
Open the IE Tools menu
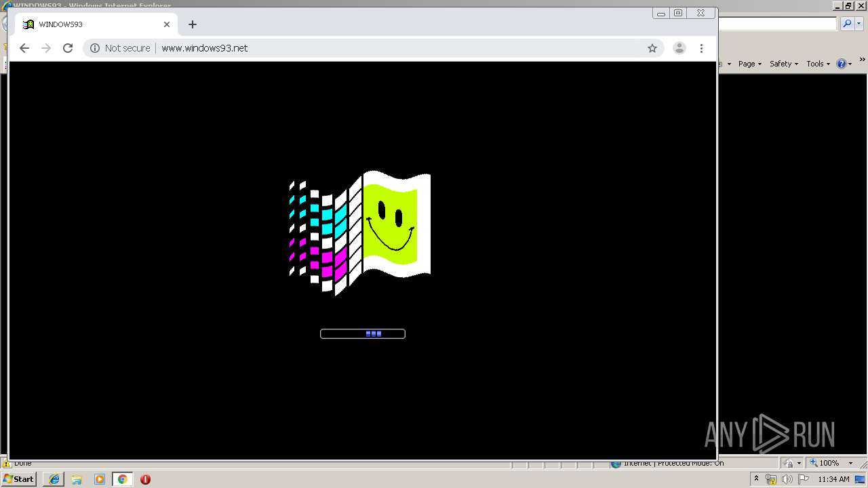(818, 64)
